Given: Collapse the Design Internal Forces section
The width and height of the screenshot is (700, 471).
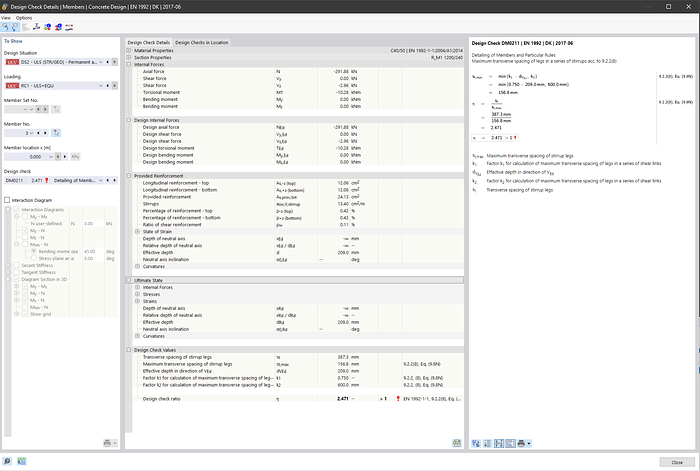Looking at the screenshot, I should click(x=129, y=119).
